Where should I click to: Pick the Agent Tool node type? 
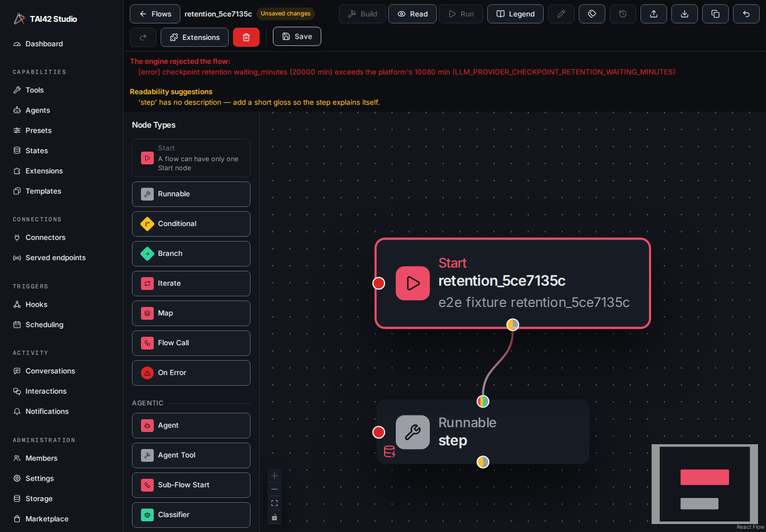tap(191, 455)
